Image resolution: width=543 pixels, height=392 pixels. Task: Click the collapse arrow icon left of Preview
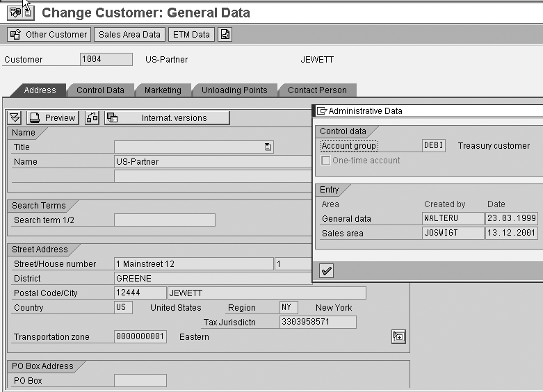point(15,118)
